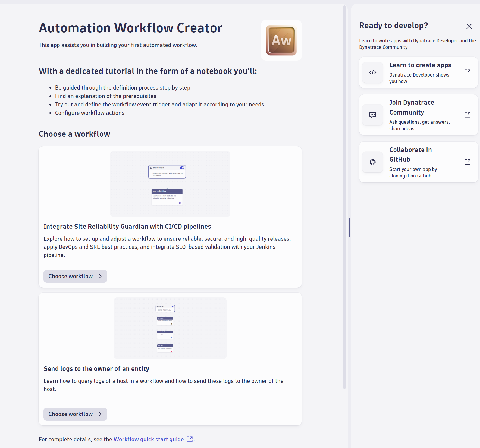The image size is (480, 448).
Task: Choose the Site Reliability Guardian workflow
Action: (75, 276)
